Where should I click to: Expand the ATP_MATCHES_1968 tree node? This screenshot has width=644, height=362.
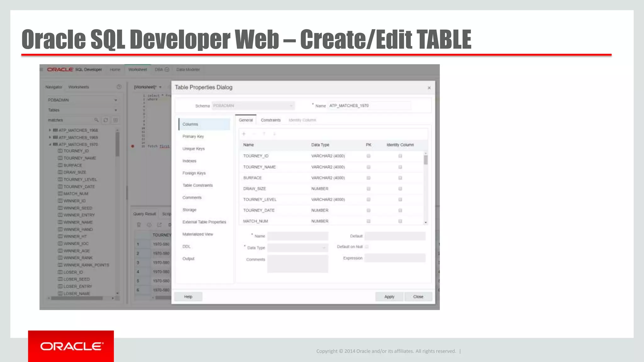[50, 130]
